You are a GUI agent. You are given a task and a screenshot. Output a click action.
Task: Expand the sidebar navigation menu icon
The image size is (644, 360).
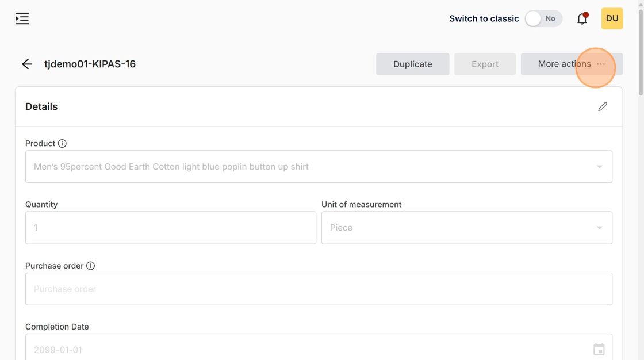pos(22,18)
